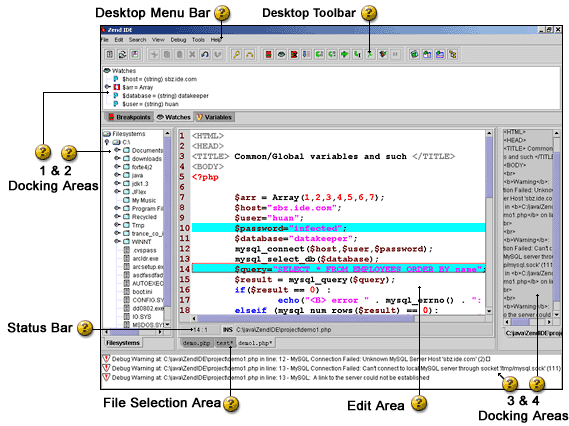Viewport: 569px width, 426px height.
Task: Expand the $arr = Array watch entry
Action: (x=108, y=87)
